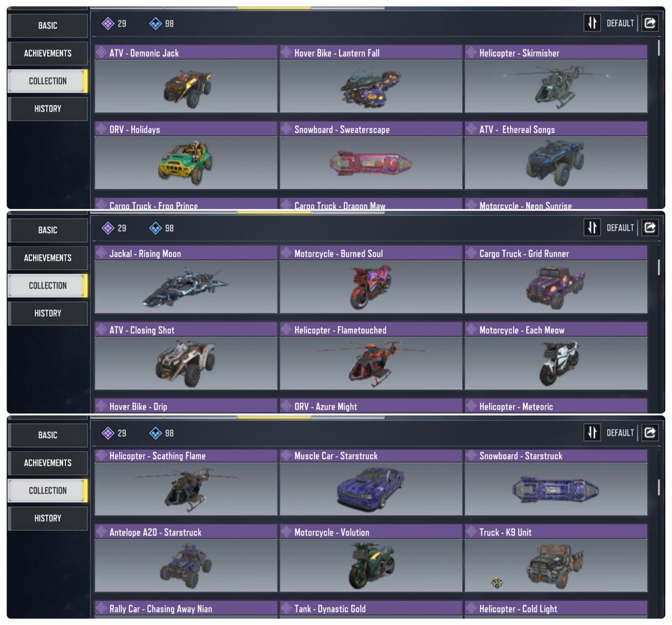Click the small emblem icon on Truck - K9 Unit

497,582
